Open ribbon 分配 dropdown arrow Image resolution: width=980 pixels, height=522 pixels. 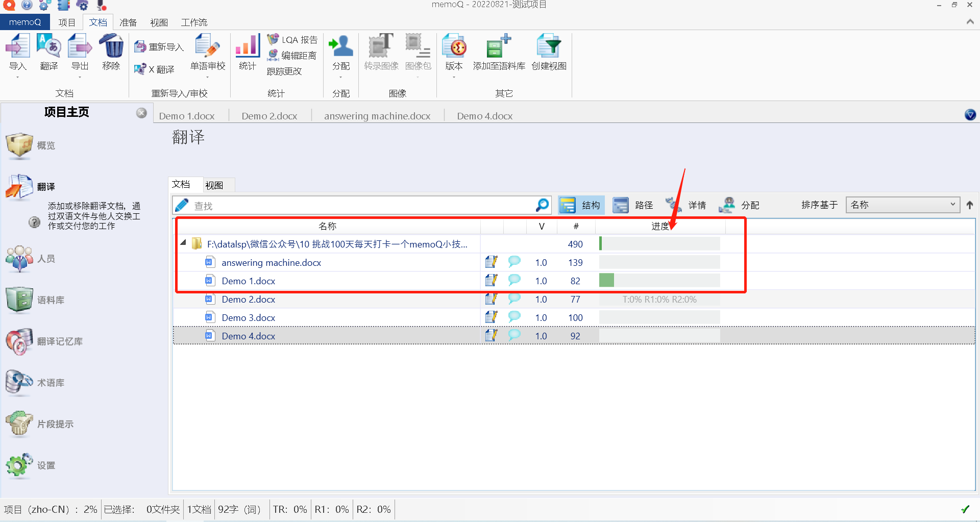340,77
